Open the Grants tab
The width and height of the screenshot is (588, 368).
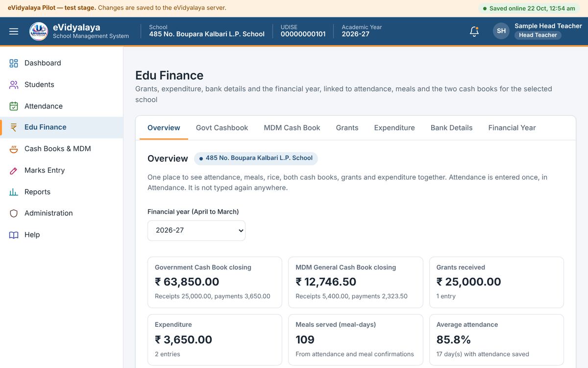(347, 128)
